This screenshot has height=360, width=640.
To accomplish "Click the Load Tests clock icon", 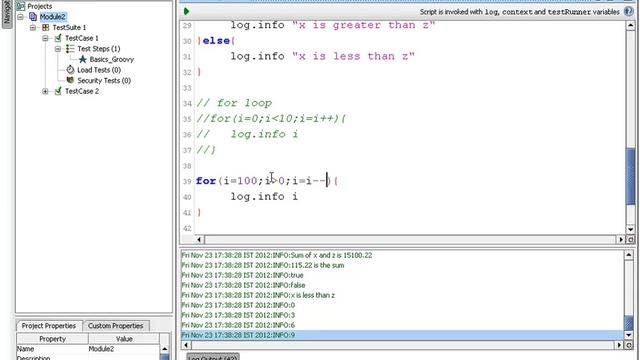I will point(70,70).
